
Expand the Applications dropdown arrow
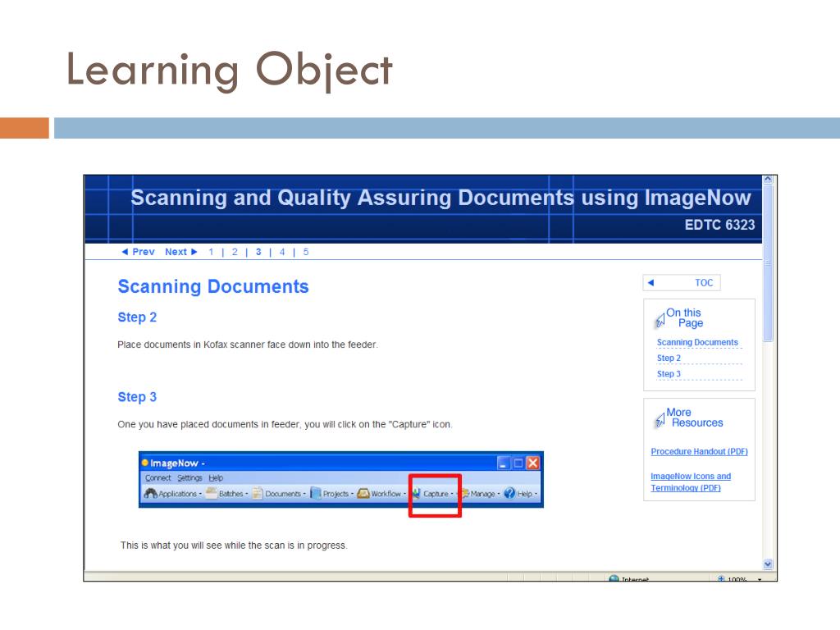click(x=200, y=494)
